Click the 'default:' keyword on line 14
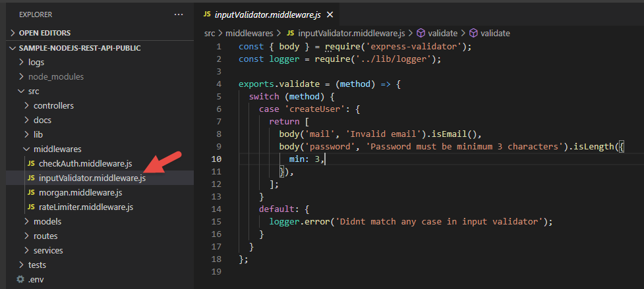The height and width of the screenshot is (289, 644). click(x=277, y=209)
